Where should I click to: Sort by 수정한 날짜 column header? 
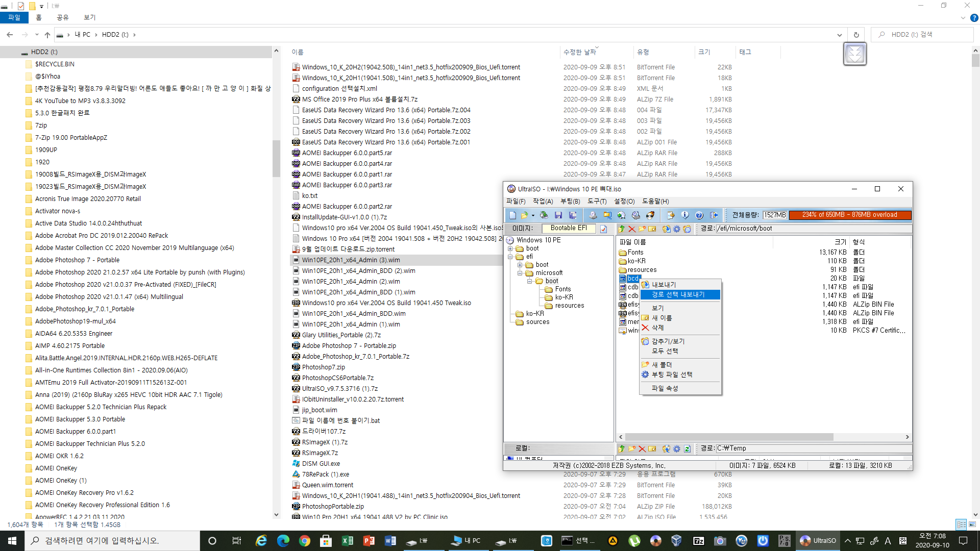coord(579,52)
